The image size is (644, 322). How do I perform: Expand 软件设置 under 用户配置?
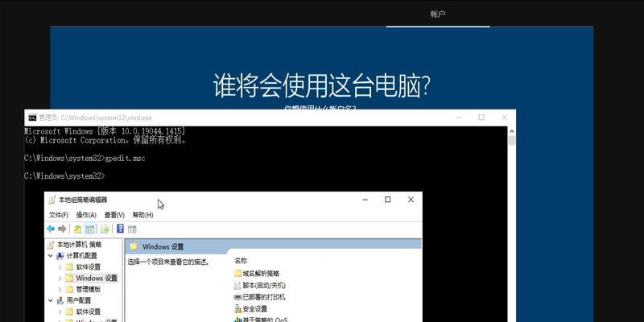point(60,312)
